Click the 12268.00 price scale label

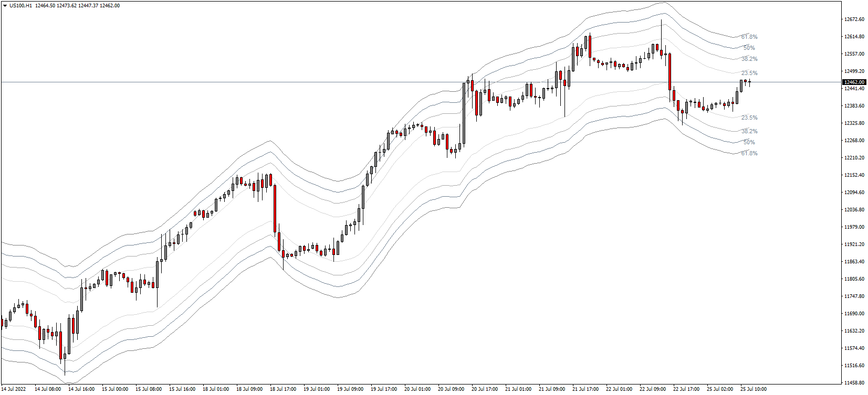(854, 141)
